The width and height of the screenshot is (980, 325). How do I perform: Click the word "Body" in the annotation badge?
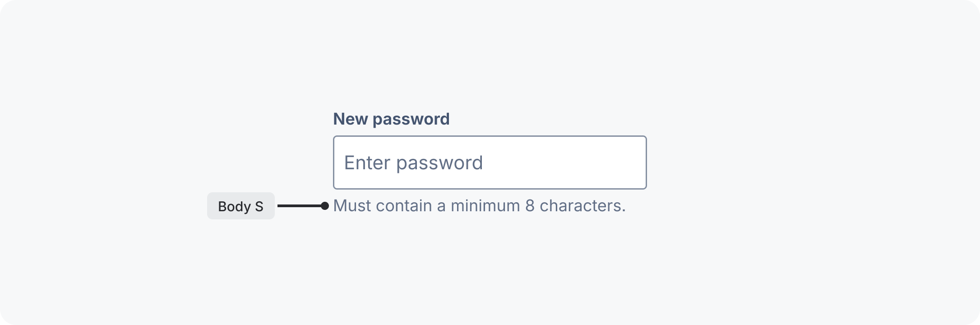pos(234,206)
